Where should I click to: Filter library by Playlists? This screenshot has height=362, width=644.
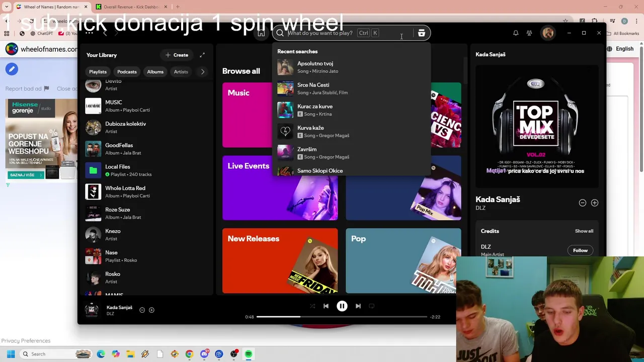98,72
